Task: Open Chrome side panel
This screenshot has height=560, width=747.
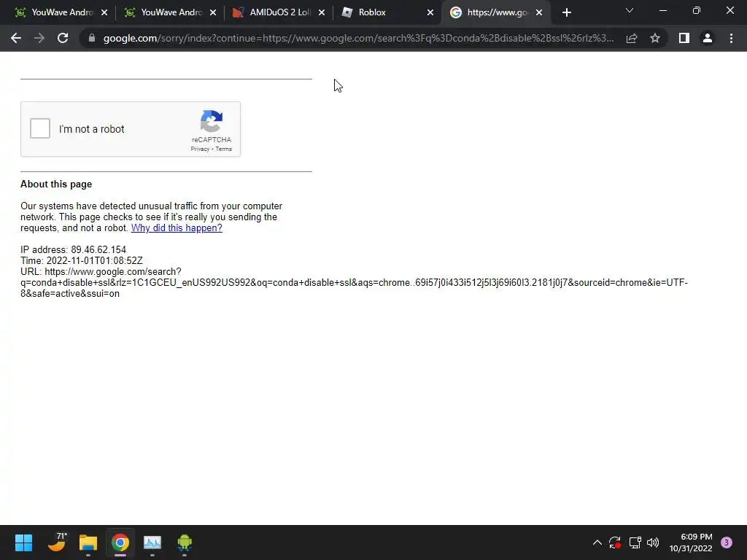Action: (684, 38)
